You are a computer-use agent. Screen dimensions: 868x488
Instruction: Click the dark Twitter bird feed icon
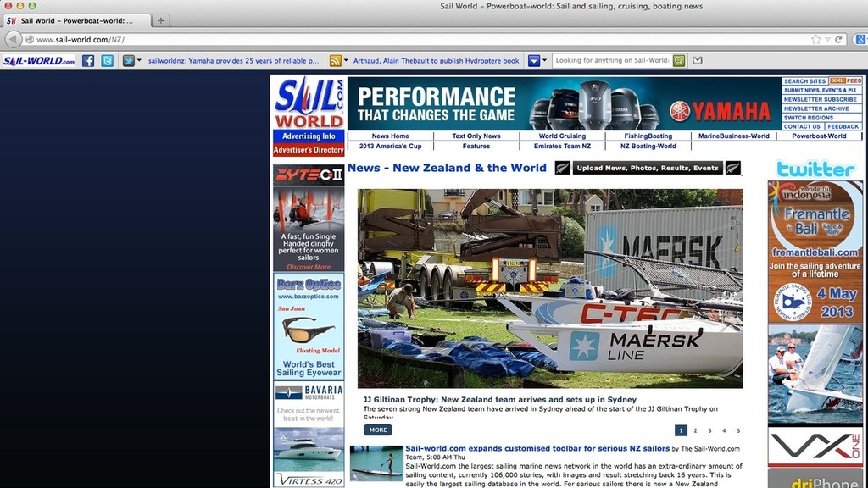click(129, 61)
